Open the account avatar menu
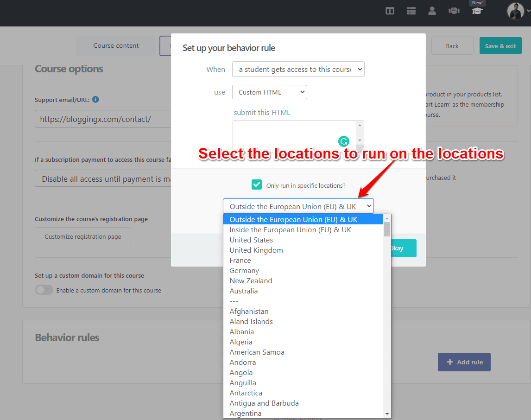This screenshot has height=420, width=531. tap(516, 11)
